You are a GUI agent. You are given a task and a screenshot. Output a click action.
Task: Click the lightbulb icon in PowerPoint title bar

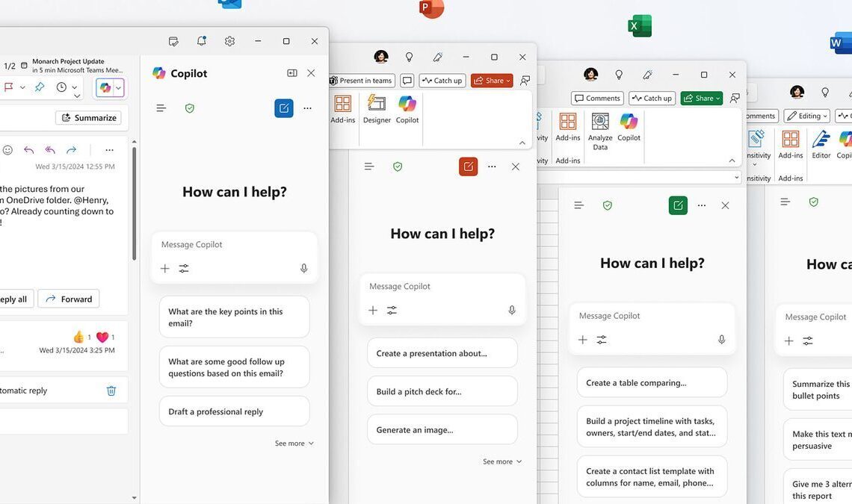[x=409, y=57]
